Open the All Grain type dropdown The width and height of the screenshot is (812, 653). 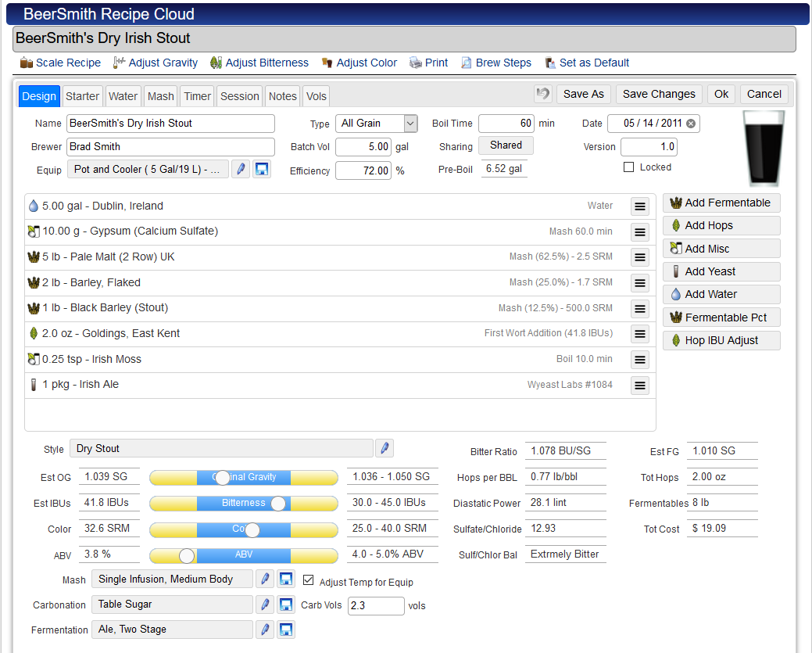[377, 124]
